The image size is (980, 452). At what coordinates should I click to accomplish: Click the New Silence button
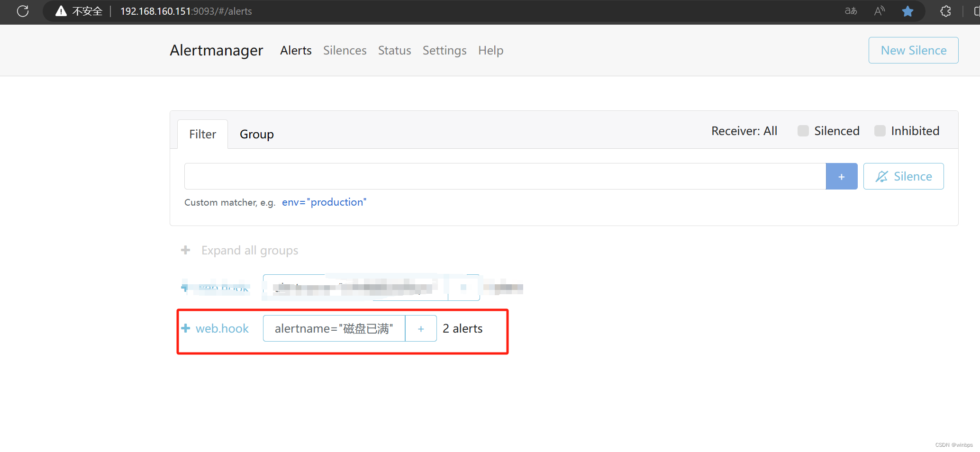tap(913, 50)
